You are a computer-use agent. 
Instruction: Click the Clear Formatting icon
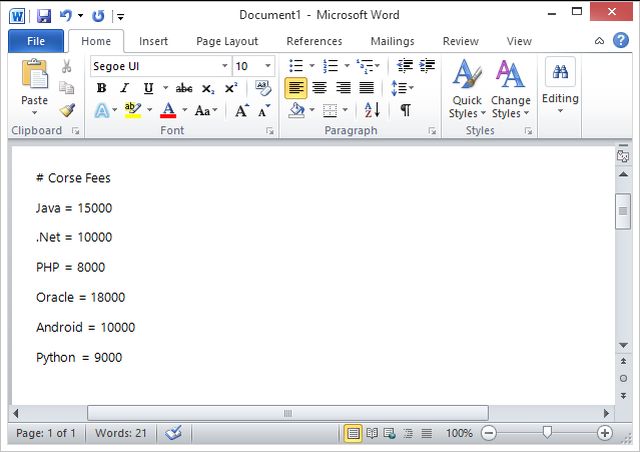click(263, 88)
